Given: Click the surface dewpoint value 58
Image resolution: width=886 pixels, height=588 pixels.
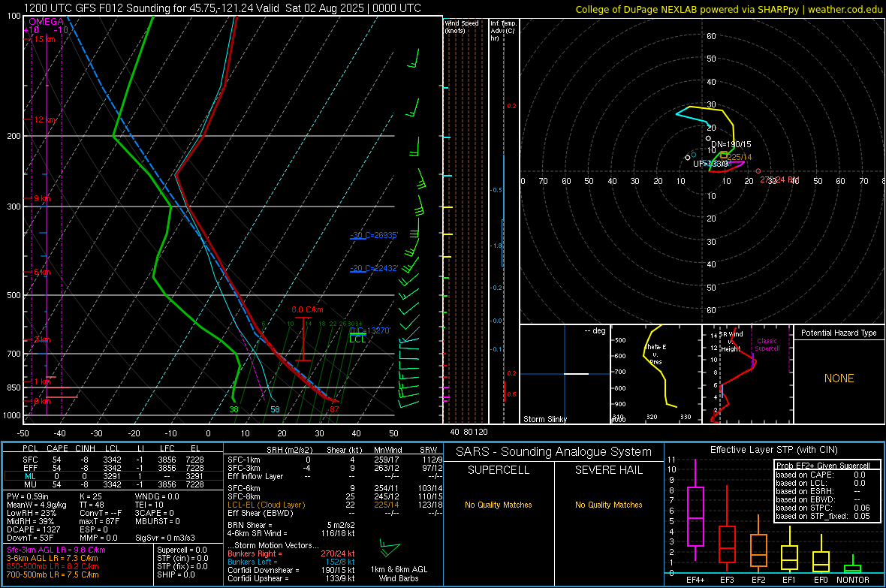Looking at the screenshot, I should coord(275,409).
